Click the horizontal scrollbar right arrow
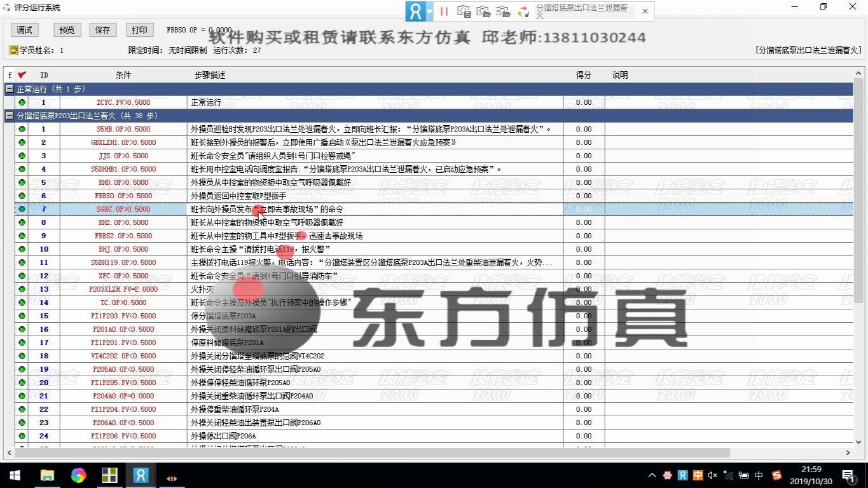Screen dimensions: 868x488 click(x=848, y=452)
